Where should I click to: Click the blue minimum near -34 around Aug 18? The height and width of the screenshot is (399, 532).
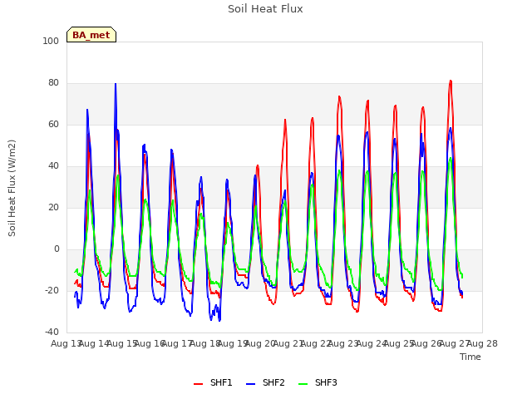pos(219,320)
